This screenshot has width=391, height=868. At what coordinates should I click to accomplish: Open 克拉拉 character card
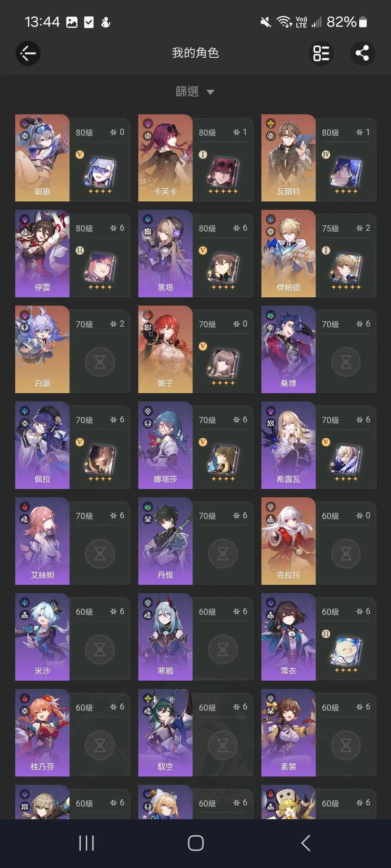coord(318,541)
